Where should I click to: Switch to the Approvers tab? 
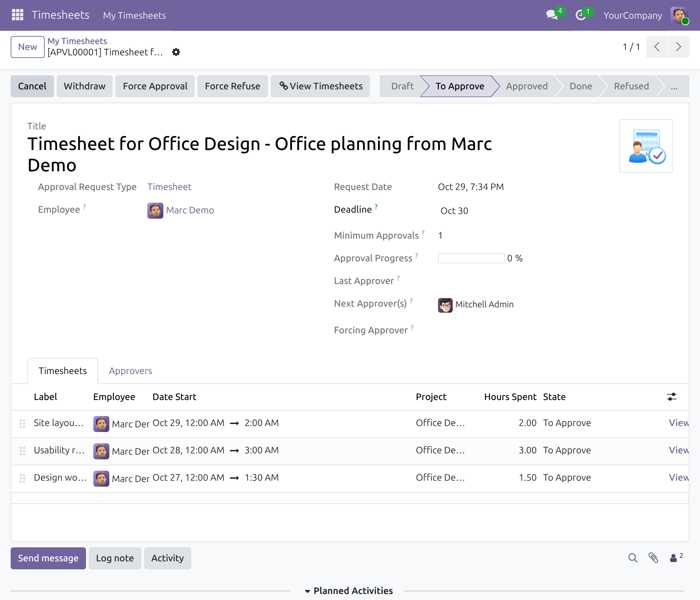point(130,371)
